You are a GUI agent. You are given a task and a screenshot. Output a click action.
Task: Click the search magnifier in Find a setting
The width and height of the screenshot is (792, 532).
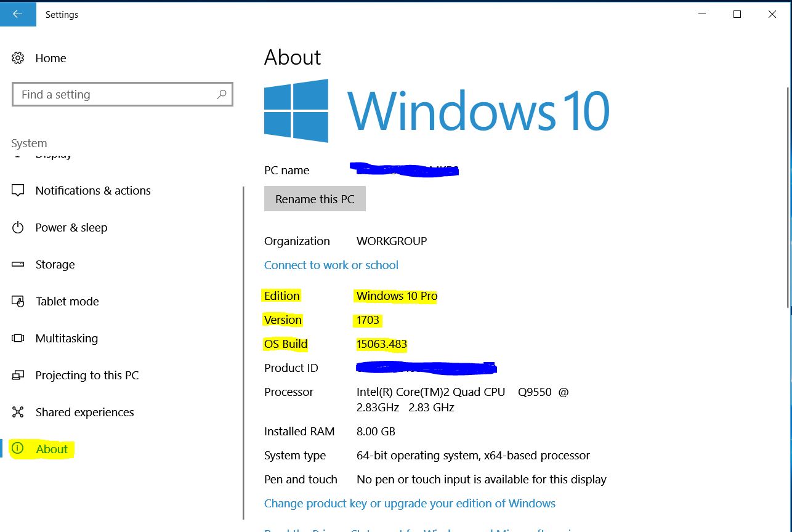221,94
